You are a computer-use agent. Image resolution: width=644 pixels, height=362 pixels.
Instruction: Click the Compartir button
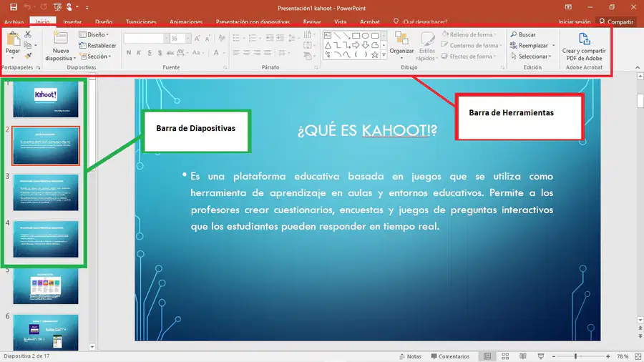616,21
